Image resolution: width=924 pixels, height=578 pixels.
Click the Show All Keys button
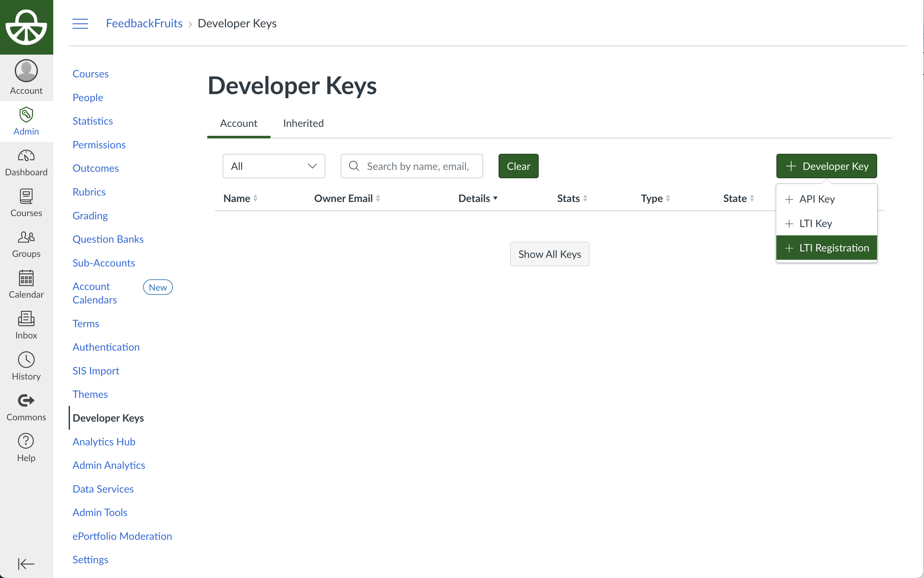[550, 254]
